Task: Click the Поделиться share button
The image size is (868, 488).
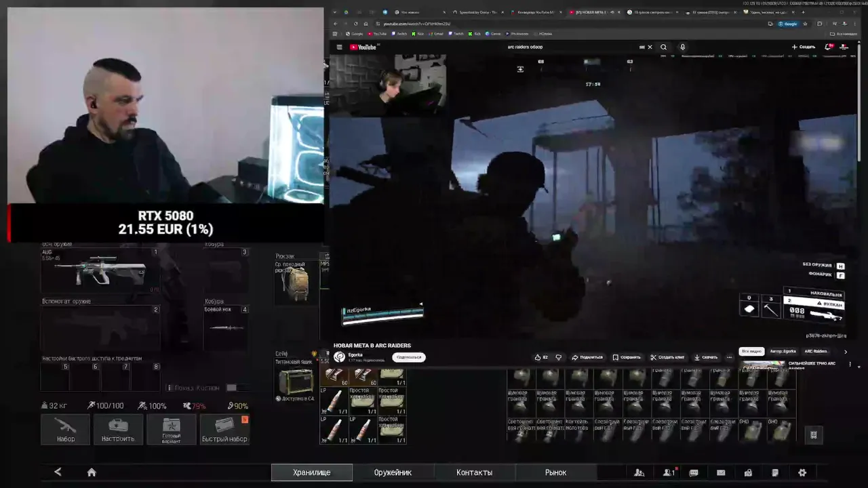Action: point(587,357)
